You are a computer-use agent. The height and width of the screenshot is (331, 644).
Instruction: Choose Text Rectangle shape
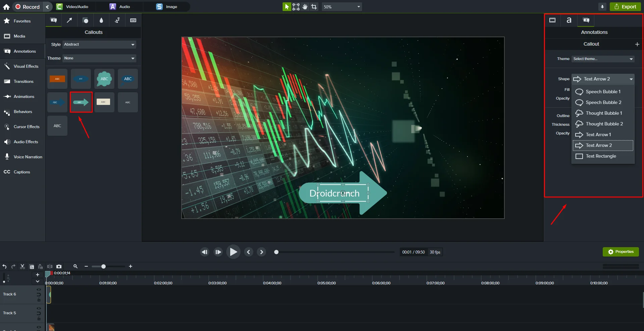pyautogui.click(x=603, y=156)
